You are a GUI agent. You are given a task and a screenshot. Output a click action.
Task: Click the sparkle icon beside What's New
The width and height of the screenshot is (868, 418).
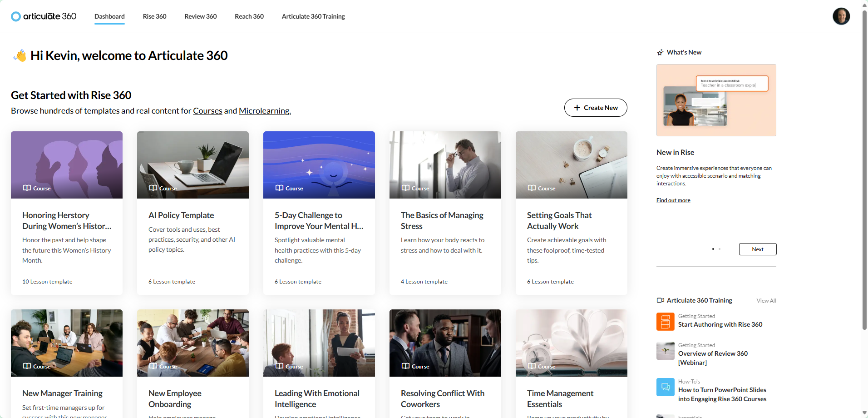point(660,53)
